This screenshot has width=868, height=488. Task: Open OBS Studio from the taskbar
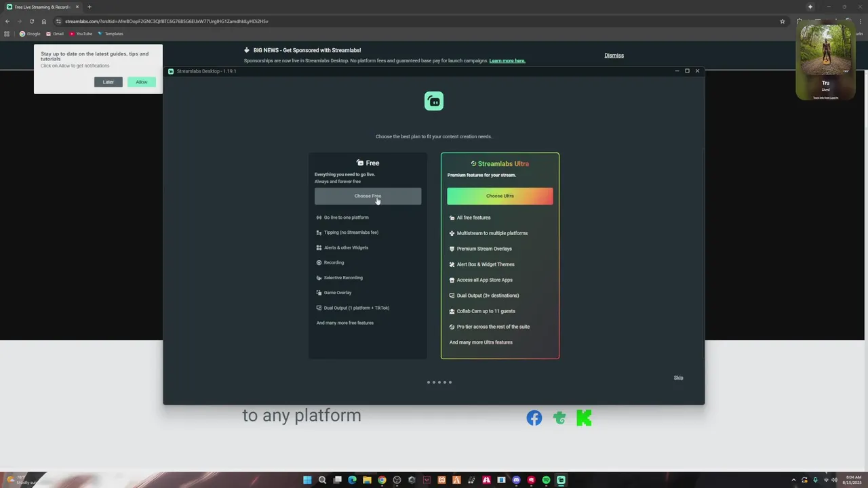click(x=397, y=480)
